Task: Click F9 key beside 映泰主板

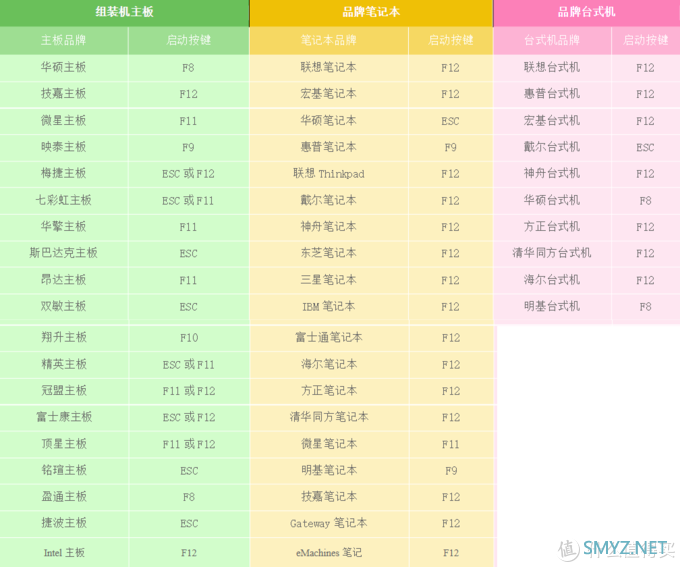Action: (x=188, y=147)
